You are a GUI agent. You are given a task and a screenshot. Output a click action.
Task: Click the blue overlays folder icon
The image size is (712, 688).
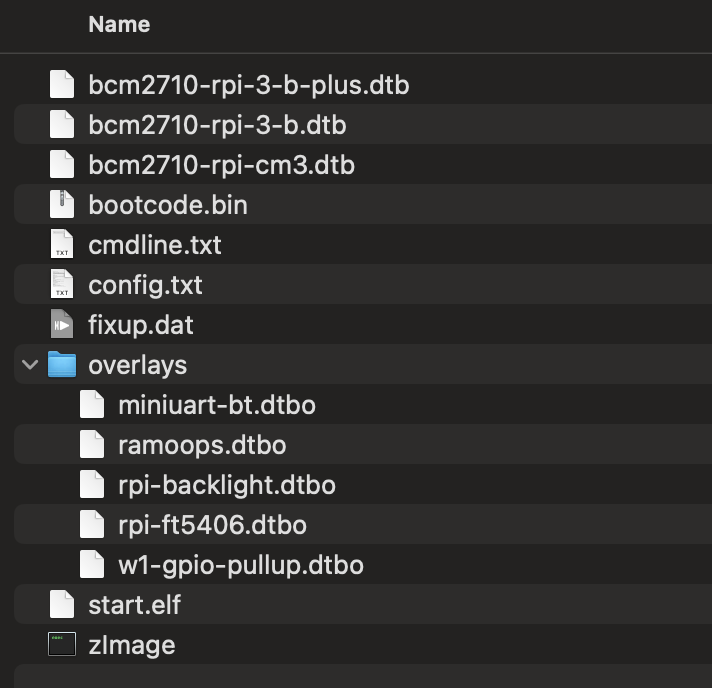pos(62,364)
